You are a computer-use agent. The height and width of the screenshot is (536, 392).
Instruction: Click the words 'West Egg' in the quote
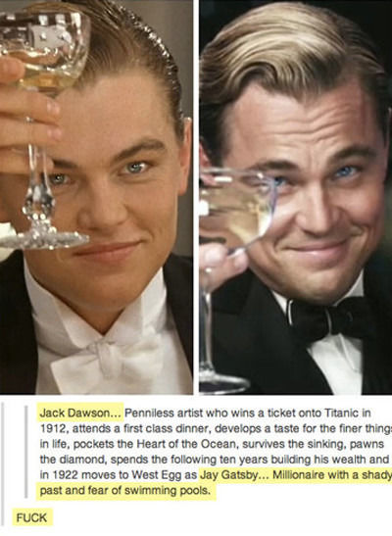pyautogui.click(x=153, y=475)
